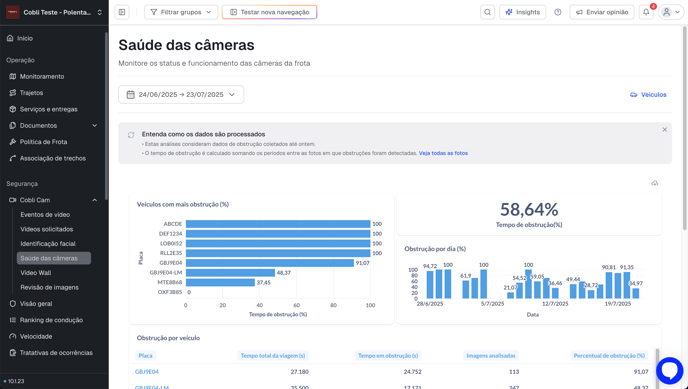Open Vídeos solicitados submenu item
The height and width of the screenshot is (389, 688).
[47, 229]
